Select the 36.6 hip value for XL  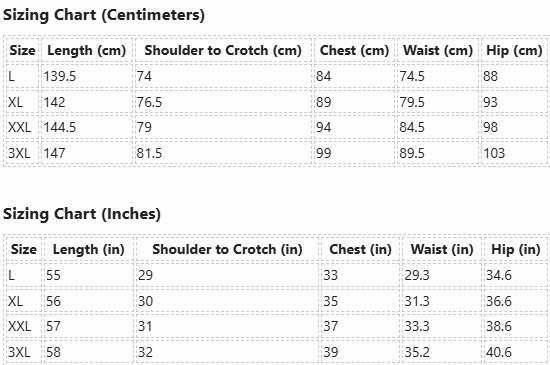coord(499,301)
